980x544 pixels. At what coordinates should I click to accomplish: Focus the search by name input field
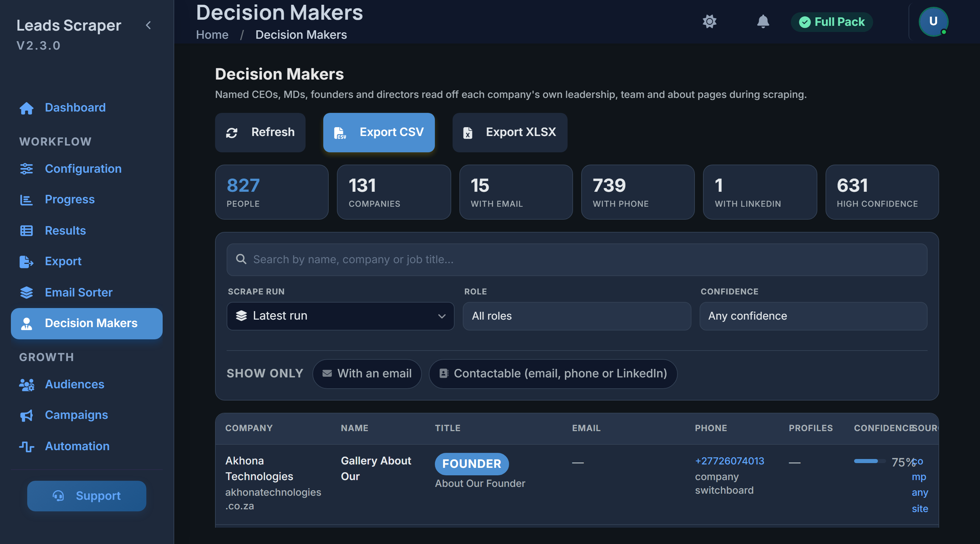[x=576, y=259]
